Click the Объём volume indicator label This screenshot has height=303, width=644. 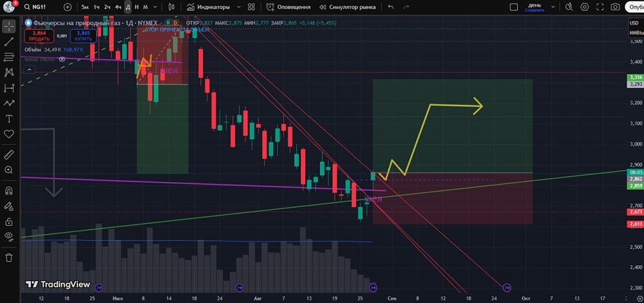(33, 50)
